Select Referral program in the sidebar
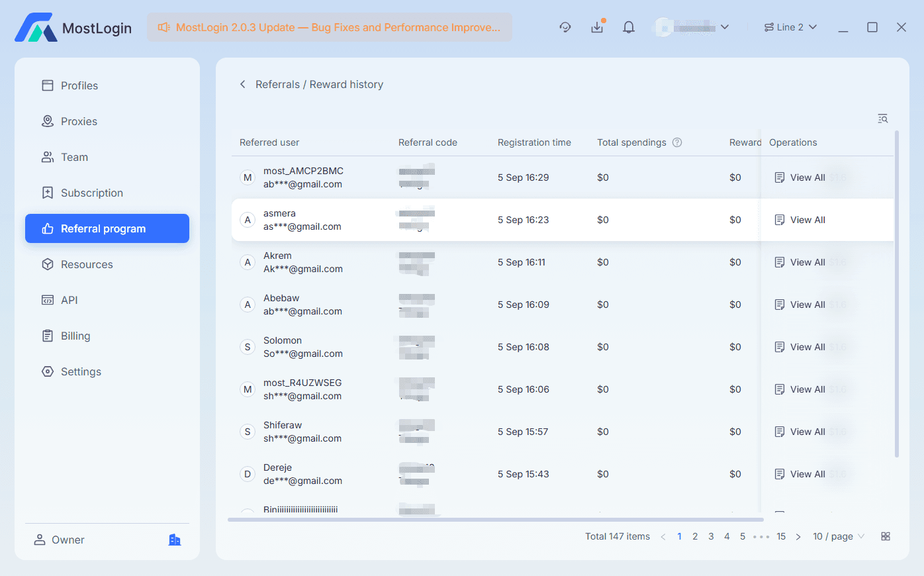 [x=107, y=228]
